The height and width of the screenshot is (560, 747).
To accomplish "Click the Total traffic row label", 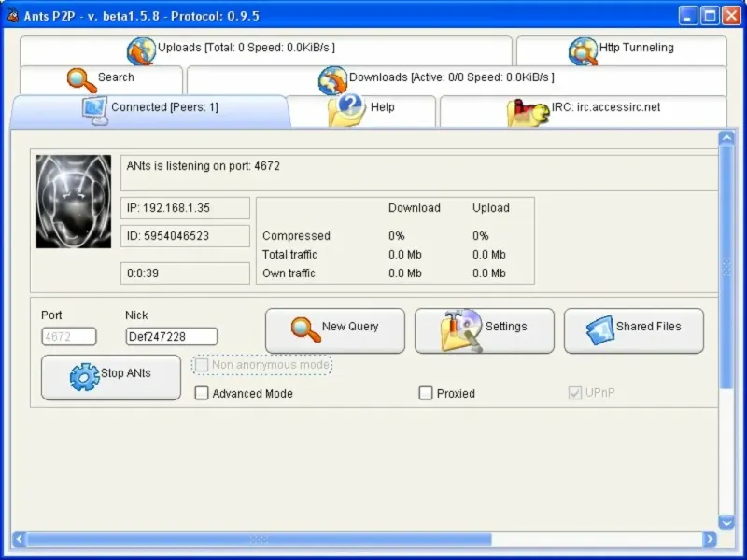I will (289, 255).
